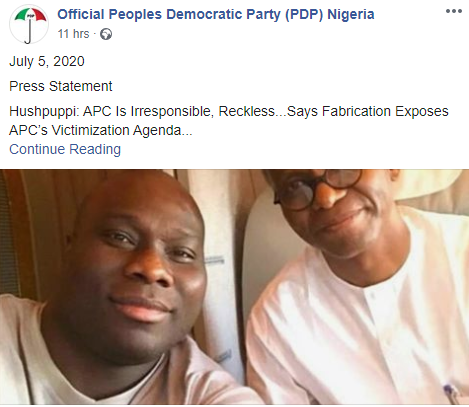The image size is (469, 407).
Task: Open the attached selfie photo
Action: click(x=234, y=287)
